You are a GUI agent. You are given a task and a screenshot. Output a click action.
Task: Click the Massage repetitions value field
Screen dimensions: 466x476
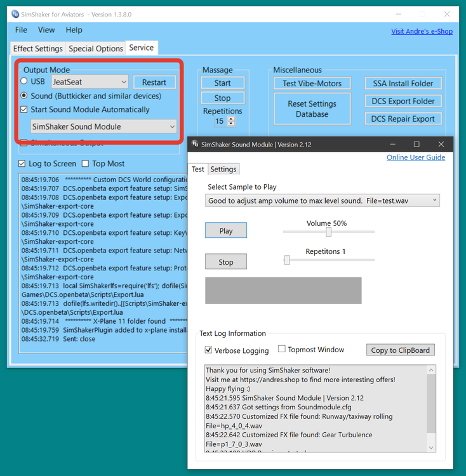[220, 121]
